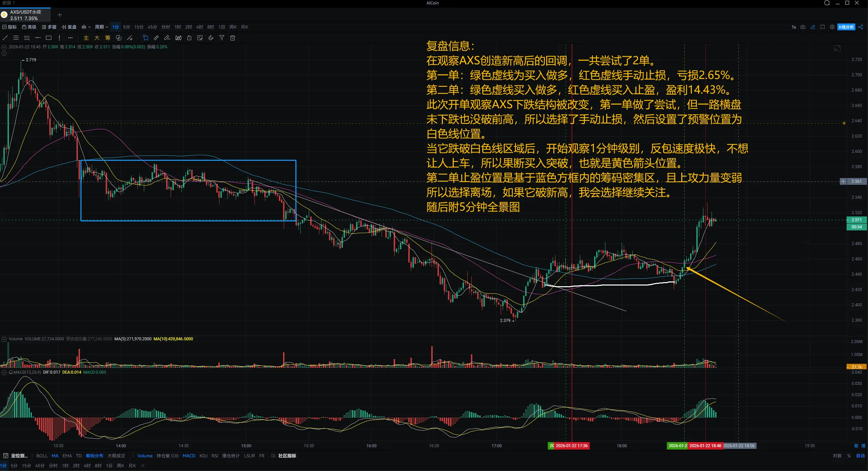Take a chart screenshot with camera icon

point(803,27)
